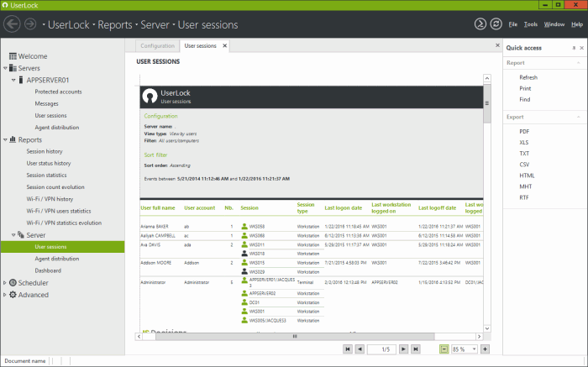Close the document area with right X
The width and height of the screenshot is (588, 367).
[x=497, y=45]
